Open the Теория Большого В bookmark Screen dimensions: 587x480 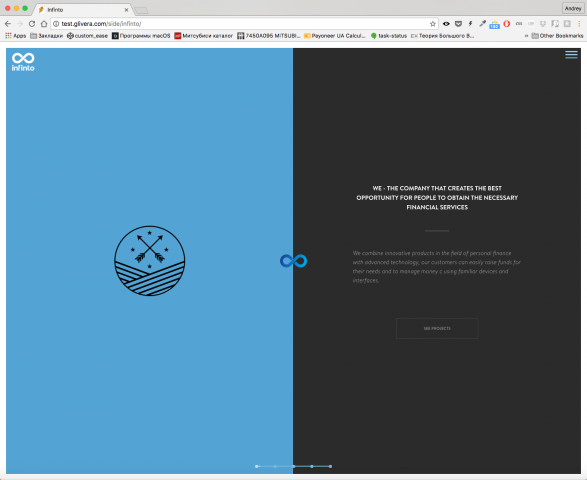point(442,36)
